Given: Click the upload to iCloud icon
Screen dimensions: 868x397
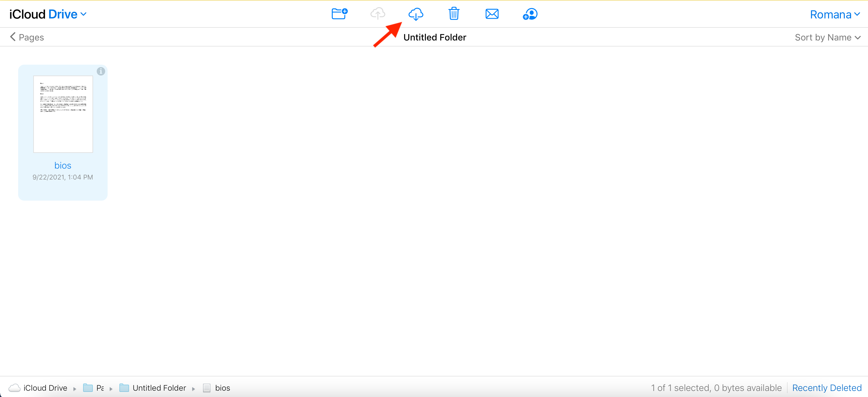Looking at the screenshot, I should pos(377,13).
